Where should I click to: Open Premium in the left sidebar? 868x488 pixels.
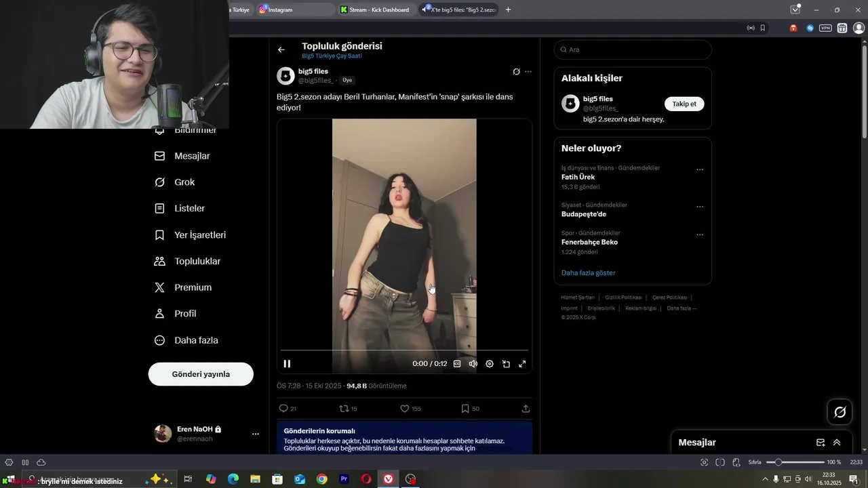click(184, 287)
